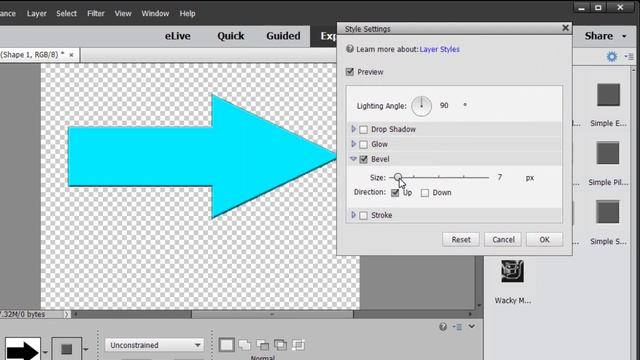Click the help icon in Style Settings

tap(350, 49)
